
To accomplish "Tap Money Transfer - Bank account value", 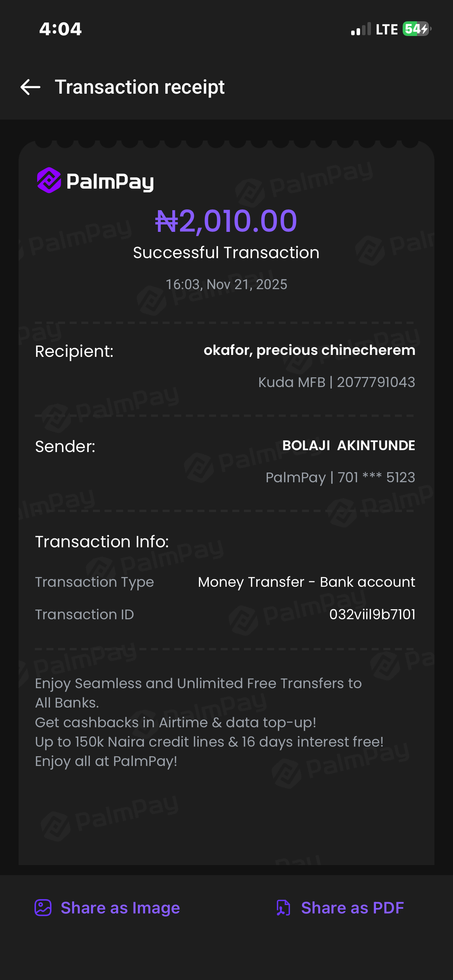I will point(306,582).
